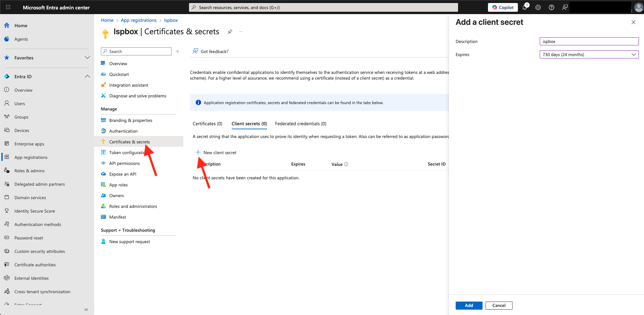644x315 pixels.
Task: Click App registrations breadcrumb link
Action: click(x=139, y=20)
